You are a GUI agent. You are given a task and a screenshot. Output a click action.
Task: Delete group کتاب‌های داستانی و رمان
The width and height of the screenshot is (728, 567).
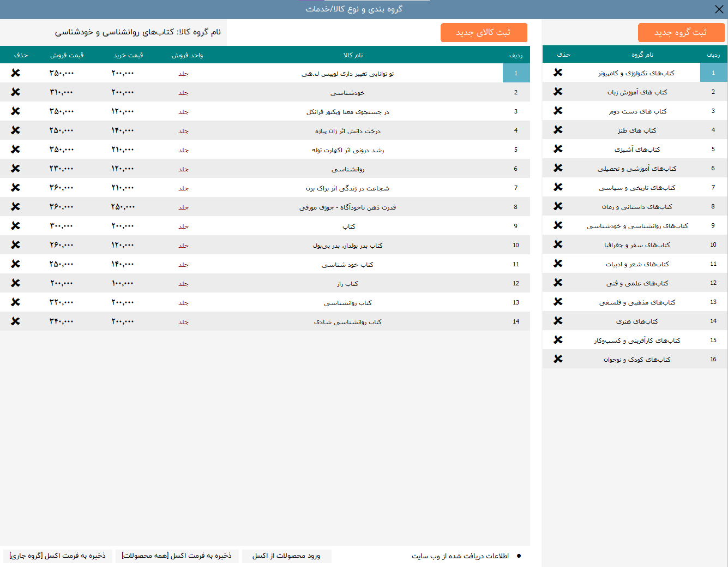tap(558, 206)
